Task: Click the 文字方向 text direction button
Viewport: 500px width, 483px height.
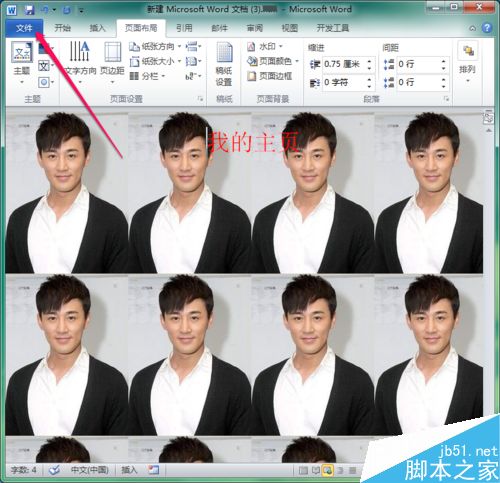Action: point(80,63)
